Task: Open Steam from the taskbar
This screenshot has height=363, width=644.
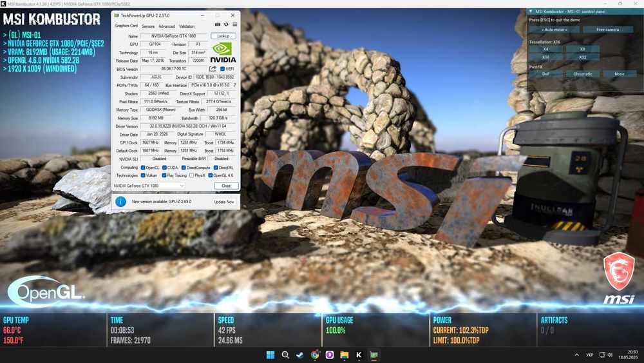Action: [300, 355]
